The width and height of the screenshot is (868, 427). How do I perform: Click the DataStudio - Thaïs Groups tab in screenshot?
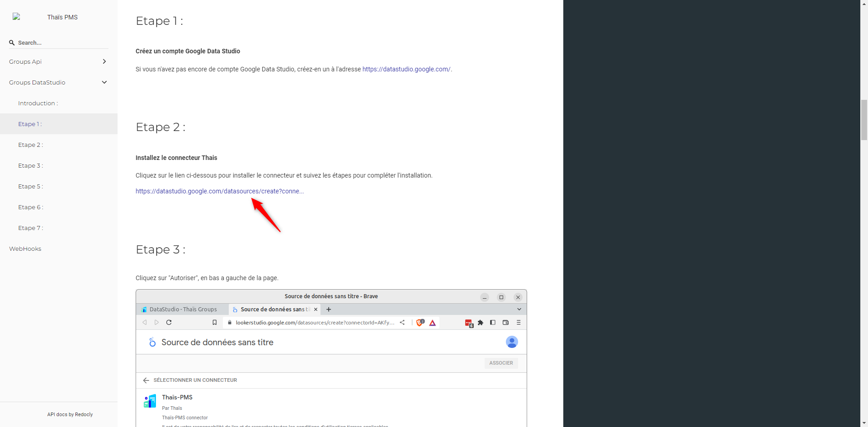pyautogui.click(x=179, y=310)
